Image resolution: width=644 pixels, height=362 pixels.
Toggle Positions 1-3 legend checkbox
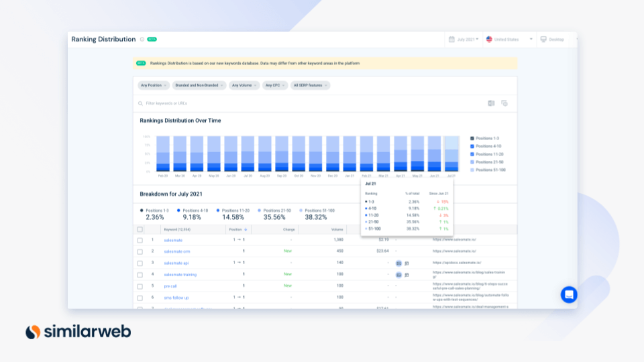pyautogui.click(x=472, y=138)
